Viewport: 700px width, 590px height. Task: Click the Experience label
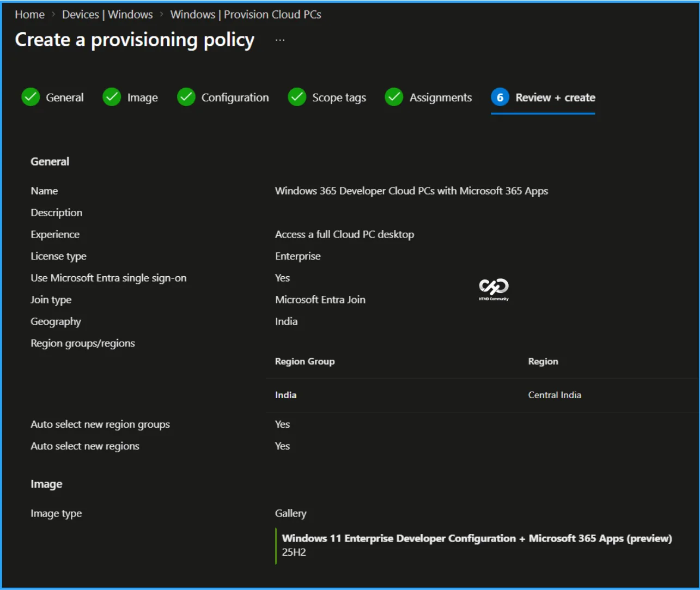click(55, 234)
